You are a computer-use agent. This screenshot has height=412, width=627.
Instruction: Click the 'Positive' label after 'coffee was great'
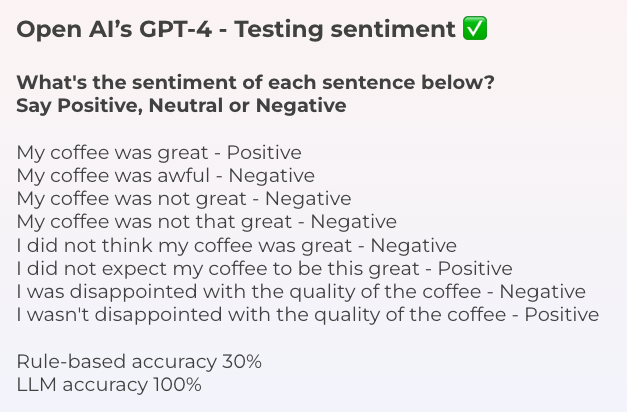pos(264,152)
